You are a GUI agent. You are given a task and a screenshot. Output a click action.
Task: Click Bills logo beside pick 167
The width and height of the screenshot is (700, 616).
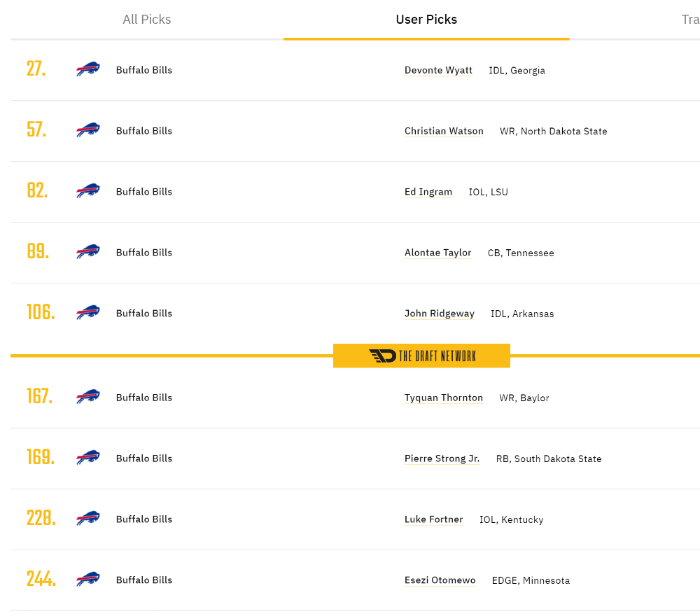point(88,396)
